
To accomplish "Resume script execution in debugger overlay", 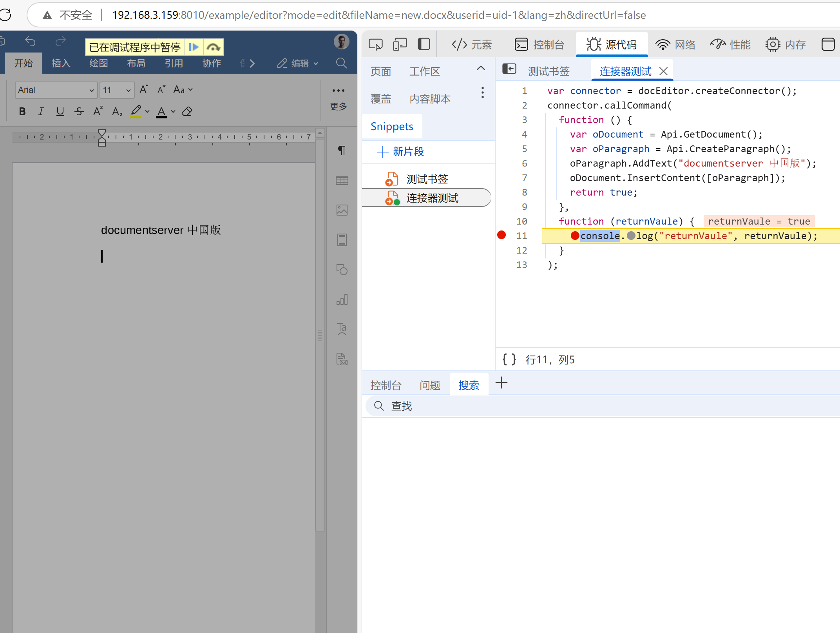I will pos(194,47).
